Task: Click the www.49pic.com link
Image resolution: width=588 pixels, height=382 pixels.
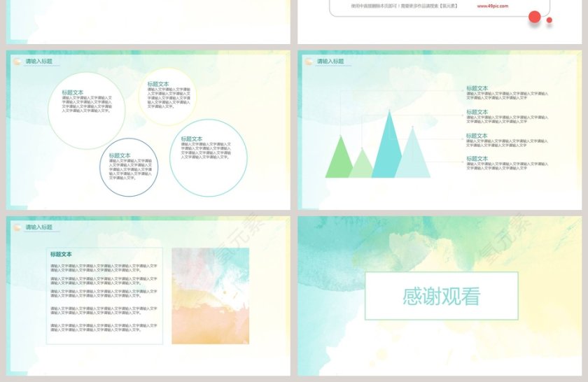Action: pos(493,6)
